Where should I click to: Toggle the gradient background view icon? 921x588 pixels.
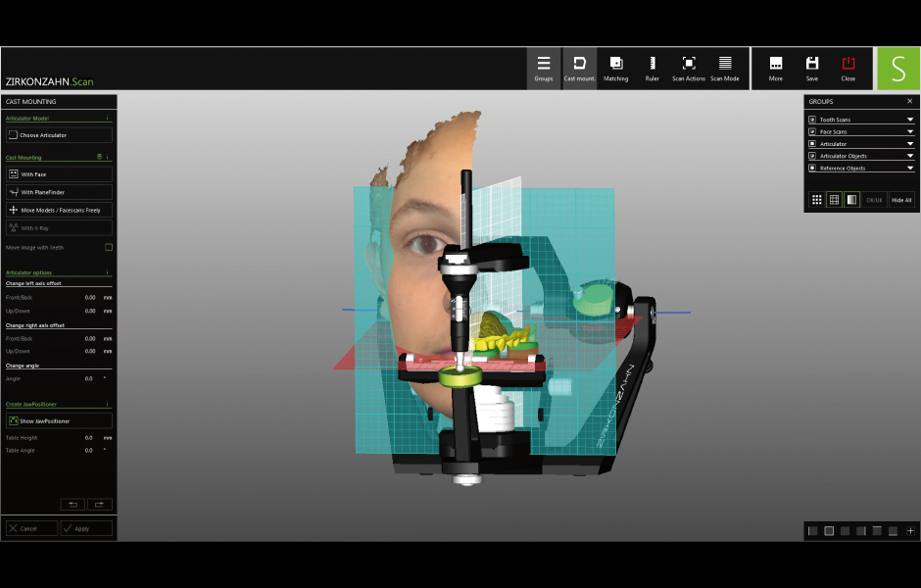point(851,200)
